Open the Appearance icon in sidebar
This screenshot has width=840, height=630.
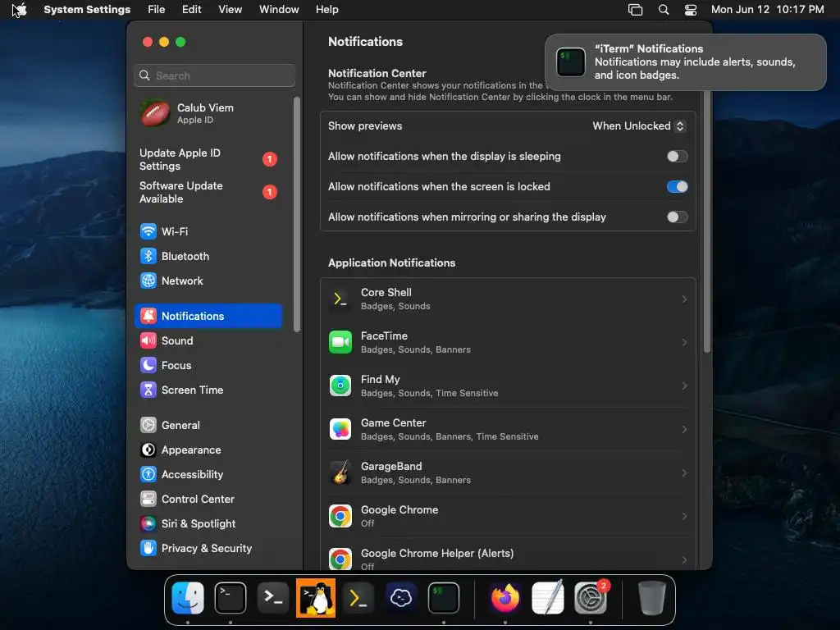coord(148,450)
